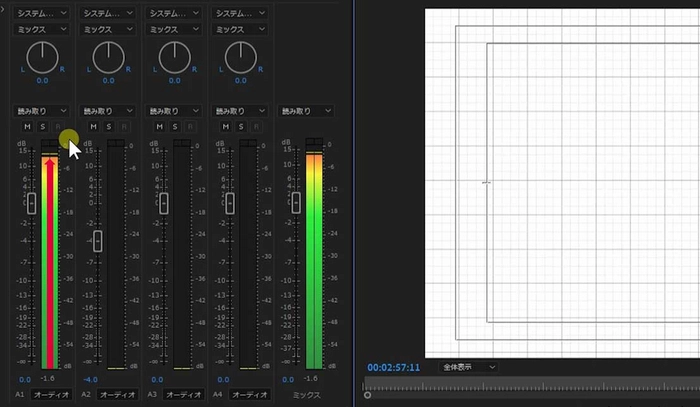The width and height of the screenshot is (700, 407).
Task: Click the A4 volume fader handle
Action: click(230, 204)
